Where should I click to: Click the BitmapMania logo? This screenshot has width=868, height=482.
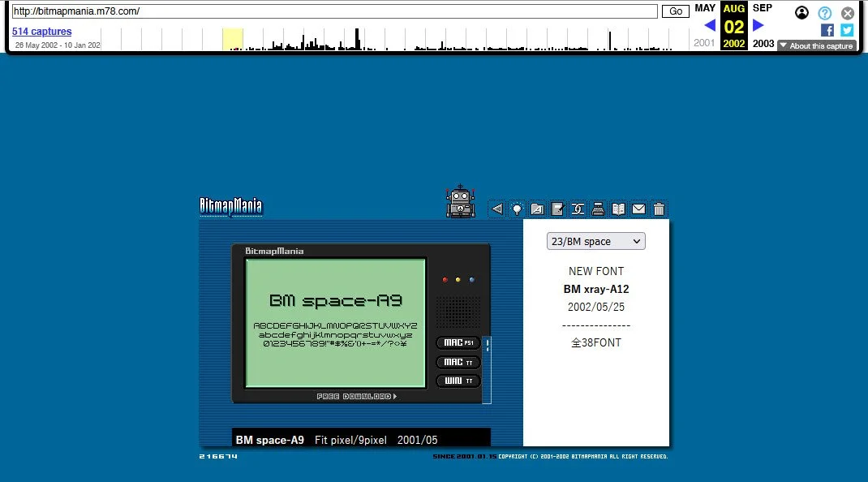coord(231,206)
